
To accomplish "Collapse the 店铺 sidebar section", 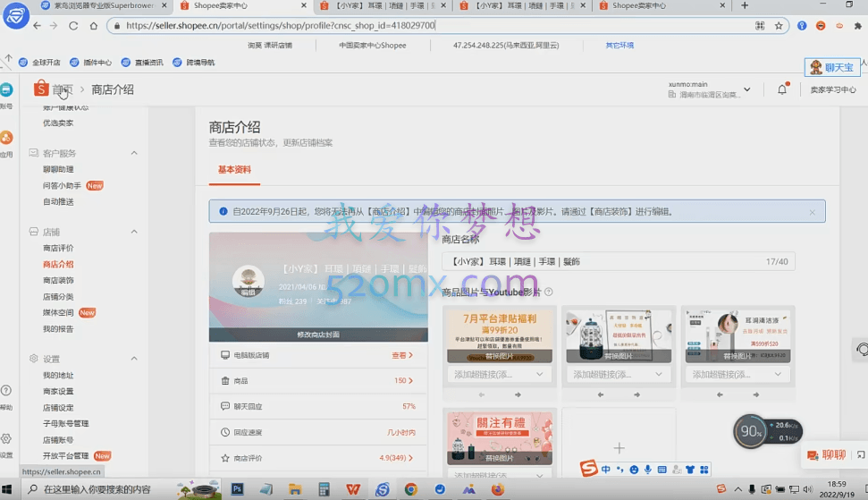I will pos(134,232).
